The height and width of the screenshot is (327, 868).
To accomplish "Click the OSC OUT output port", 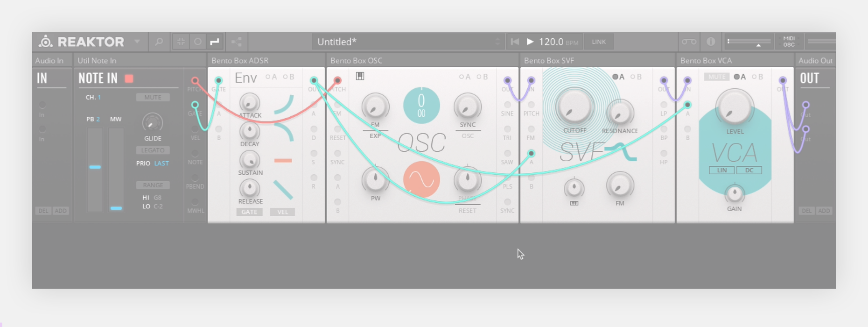I will coord(507,81).
